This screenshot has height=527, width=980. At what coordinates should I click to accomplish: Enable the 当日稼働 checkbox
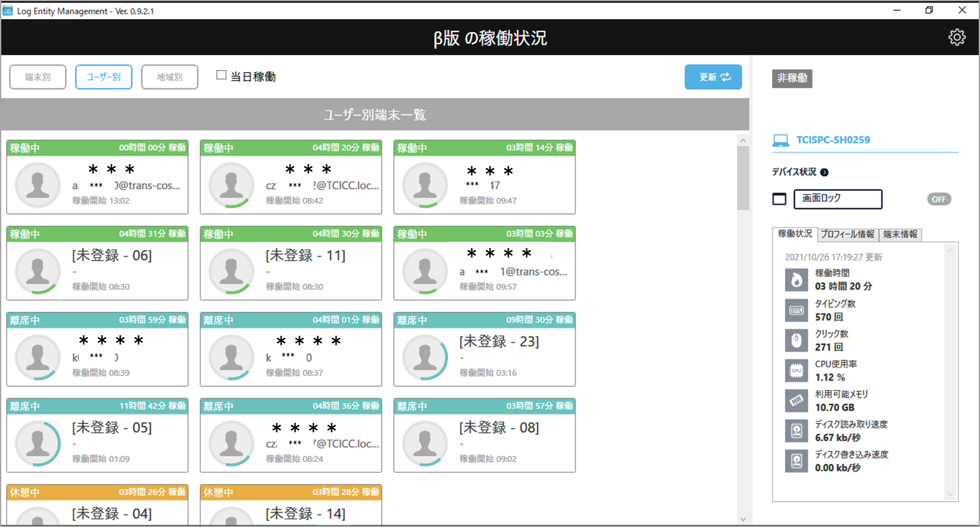click(221, 75)
